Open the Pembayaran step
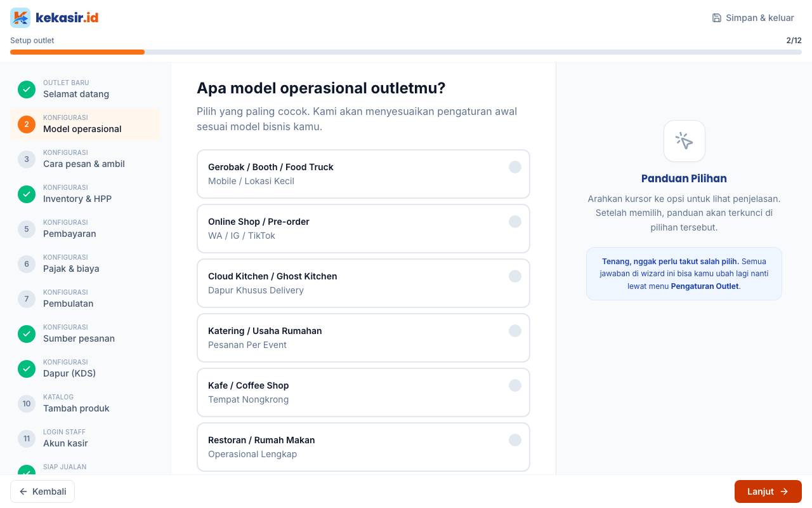 click(85, 229)
